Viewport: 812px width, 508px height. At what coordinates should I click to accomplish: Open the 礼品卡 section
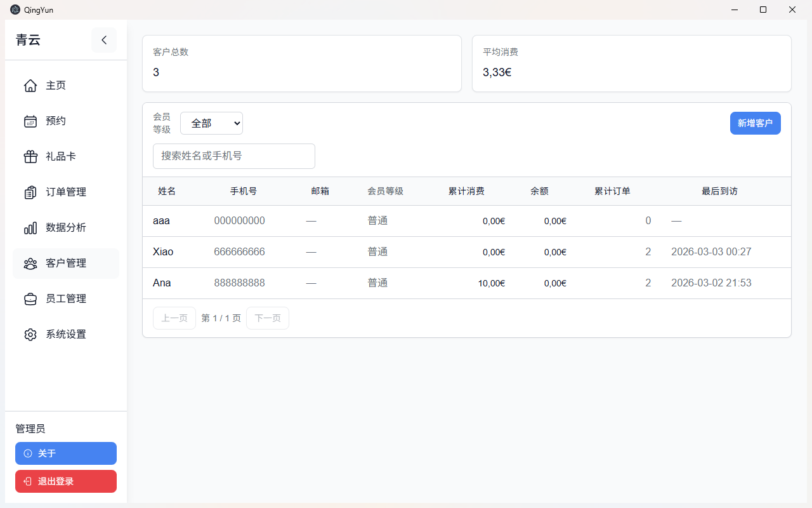[x=66, y=157]
